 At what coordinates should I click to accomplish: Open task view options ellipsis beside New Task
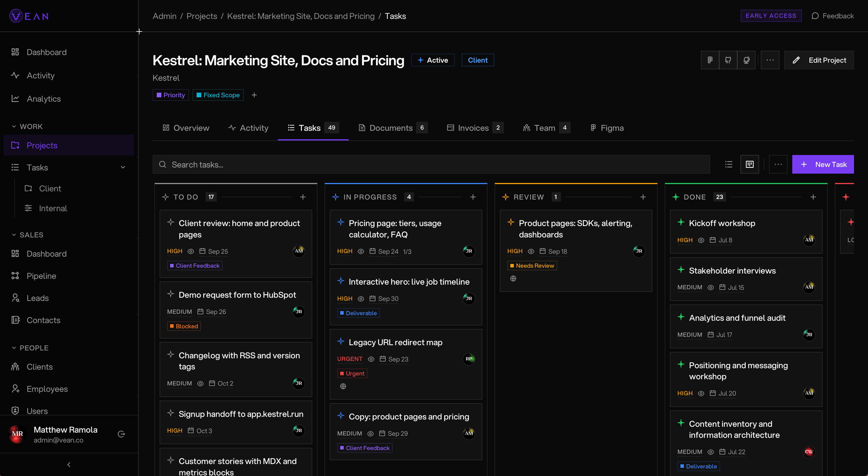pos(778,164)
